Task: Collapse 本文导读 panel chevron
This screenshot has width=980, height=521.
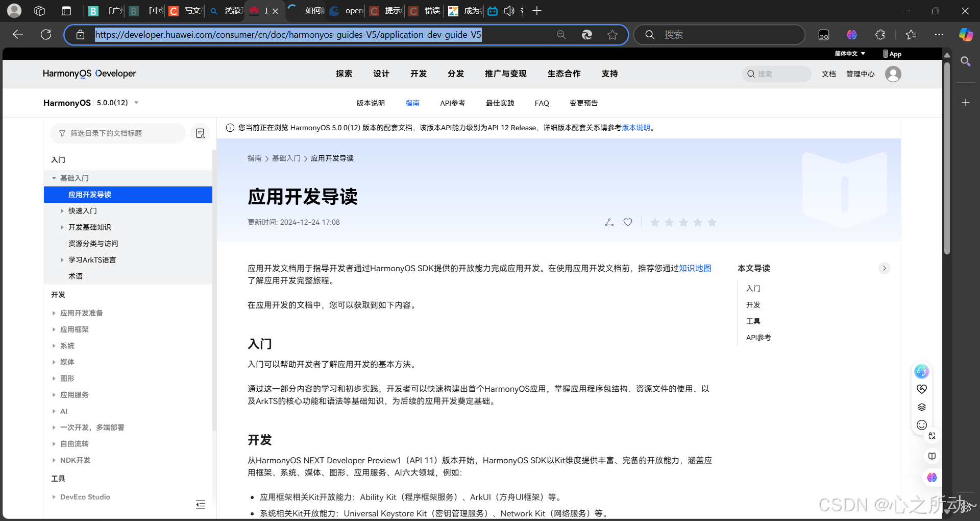Action: [885, 268]
